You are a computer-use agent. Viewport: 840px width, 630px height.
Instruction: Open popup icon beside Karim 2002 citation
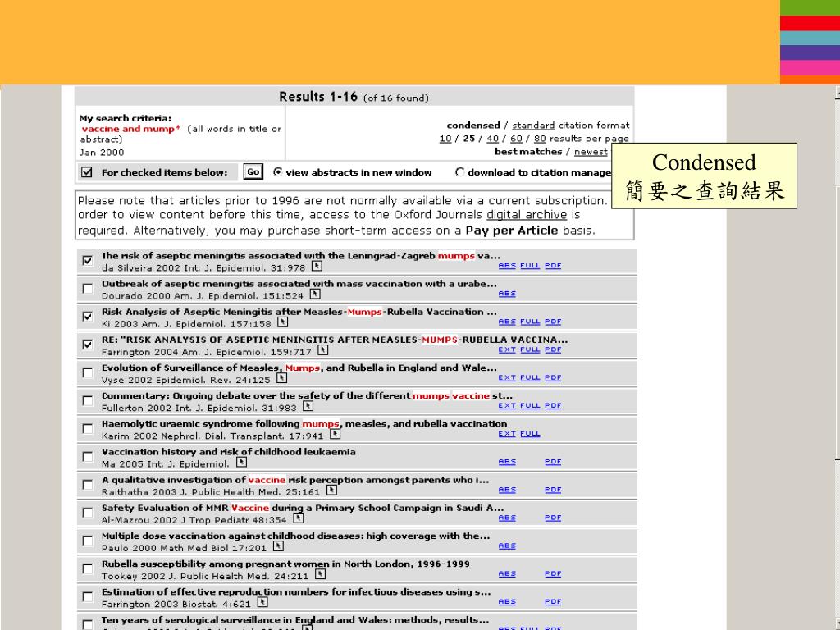coord(335,434)
